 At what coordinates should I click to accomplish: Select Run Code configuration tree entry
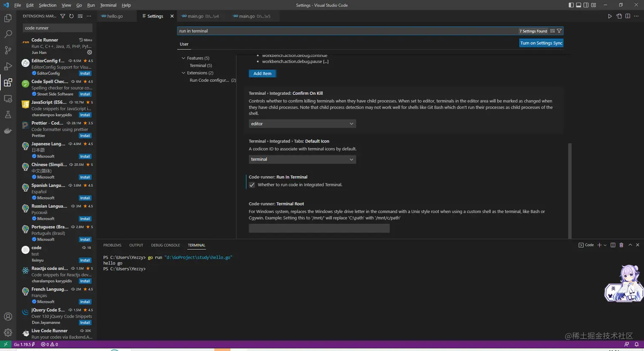213,80
